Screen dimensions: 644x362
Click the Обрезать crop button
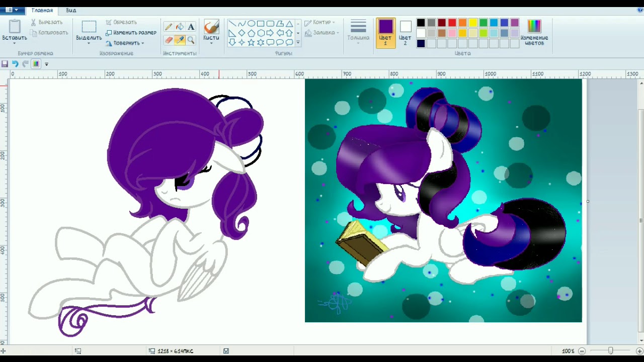click(x=121, y=22)
